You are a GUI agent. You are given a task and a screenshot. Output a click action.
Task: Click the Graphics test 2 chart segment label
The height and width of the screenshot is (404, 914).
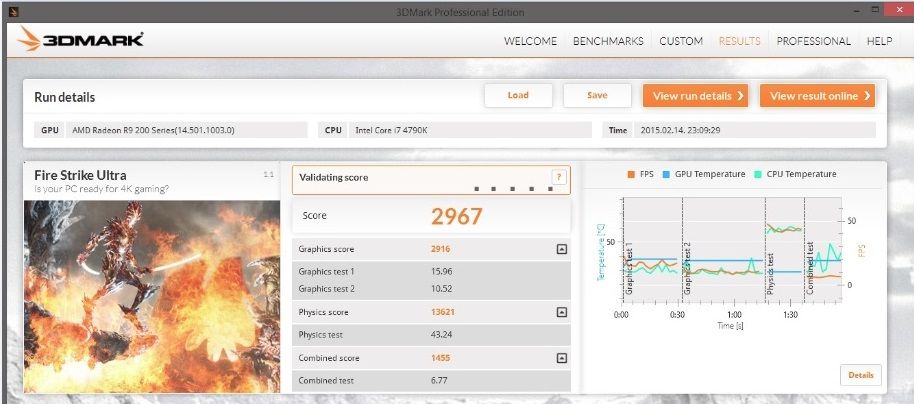coord(687,268)
